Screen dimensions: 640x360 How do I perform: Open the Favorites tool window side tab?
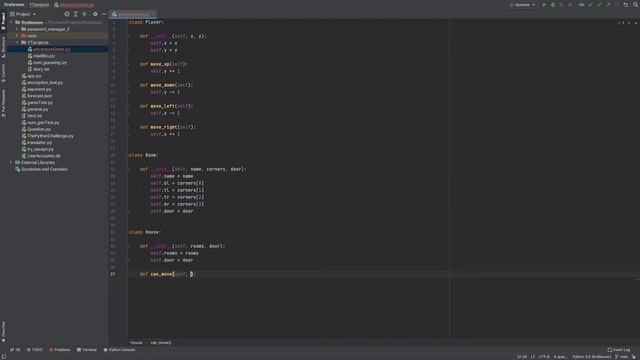click(3, 331)
